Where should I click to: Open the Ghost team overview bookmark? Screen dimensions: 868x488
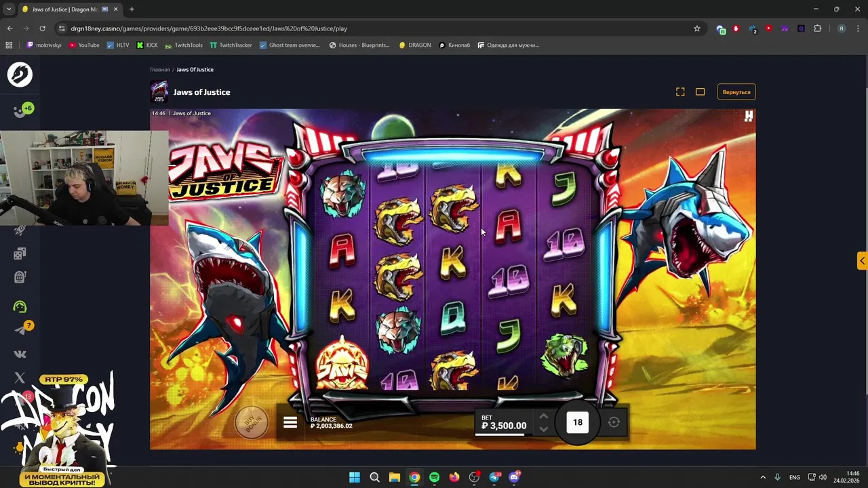click(290, 45)
